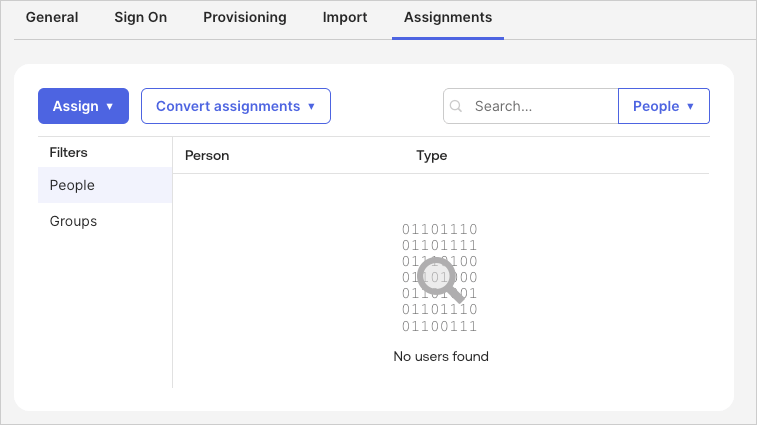This screenshot has width=757, height=425.
Task: Click the caret arrow beside Convert assignments
Action: (311, 106)
